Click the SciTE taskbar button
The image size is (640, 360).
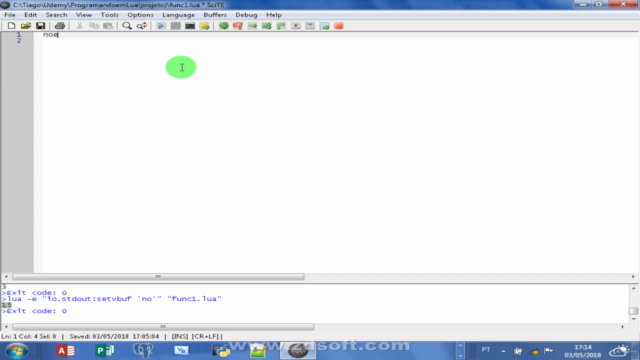point(298,351)
